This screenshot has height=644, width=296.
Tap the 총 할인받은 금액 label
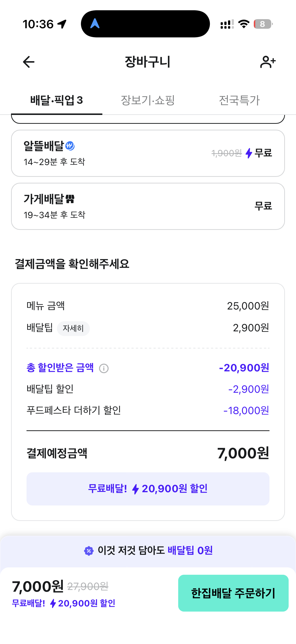60,368
